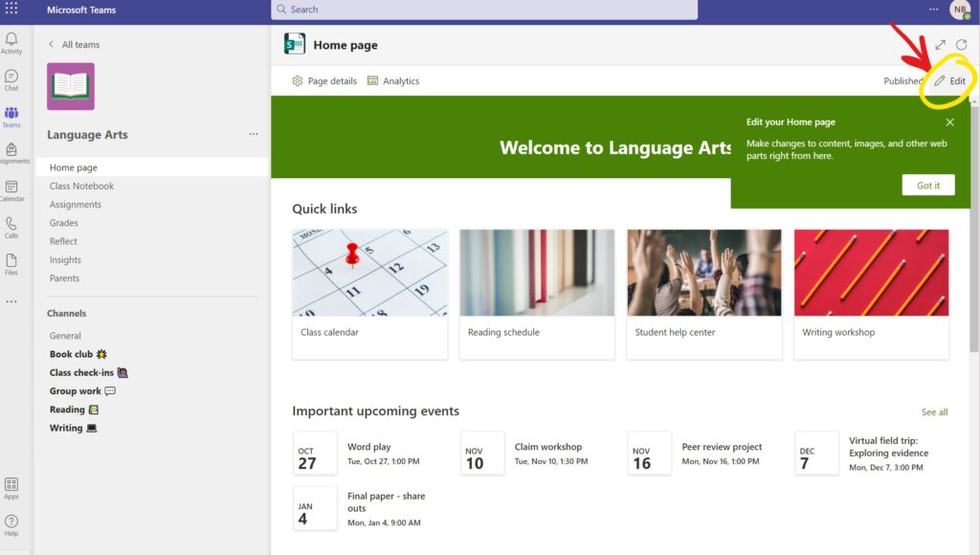
Task: Open Parents
Action: click(x=64, y=278)
